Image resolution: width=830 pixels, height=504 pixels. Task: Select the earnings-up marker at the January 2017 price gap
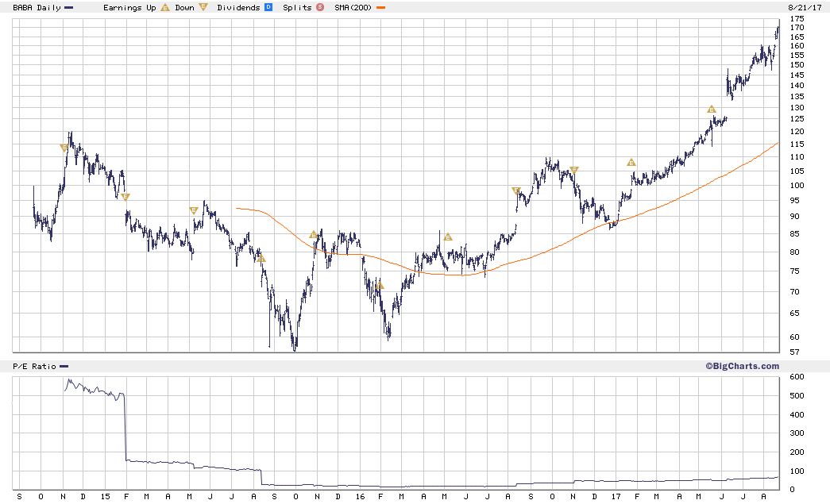click(x=631, y=163)
